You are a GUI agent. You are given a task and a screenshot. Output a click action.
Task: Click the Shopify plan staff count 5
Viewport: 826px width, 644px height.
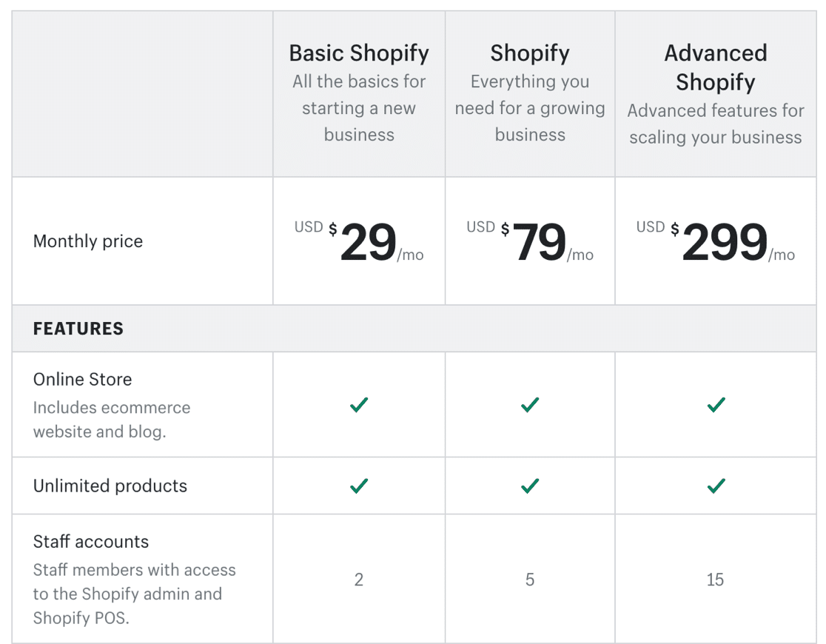(530, 580)
